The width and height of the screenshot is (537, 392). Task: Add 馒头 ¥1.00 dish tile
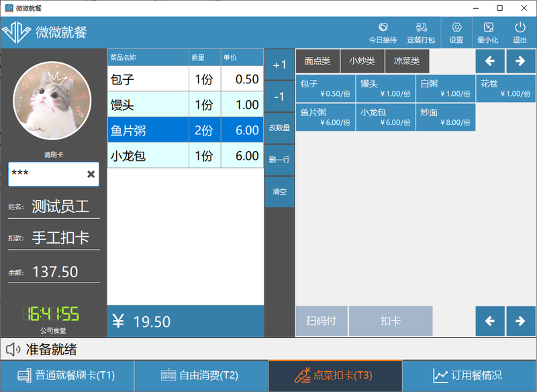tap(385, 89)
